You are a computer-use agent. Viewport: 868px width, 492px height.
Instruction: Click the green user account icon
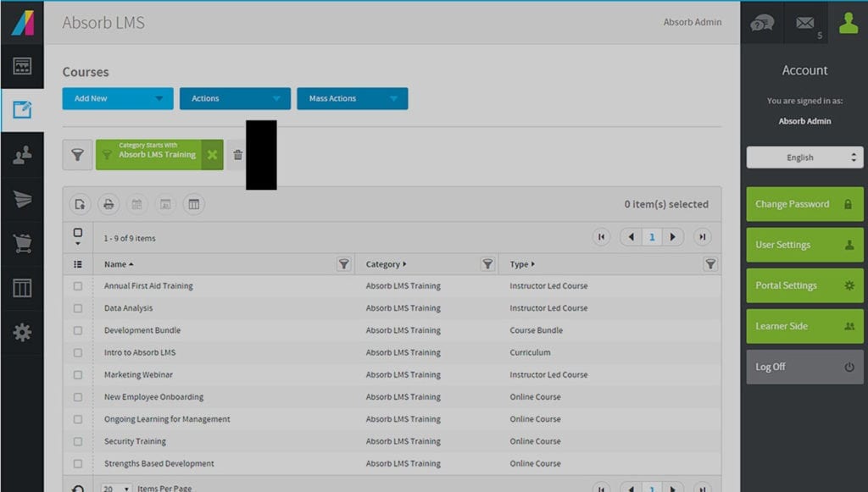pos(848,23)
